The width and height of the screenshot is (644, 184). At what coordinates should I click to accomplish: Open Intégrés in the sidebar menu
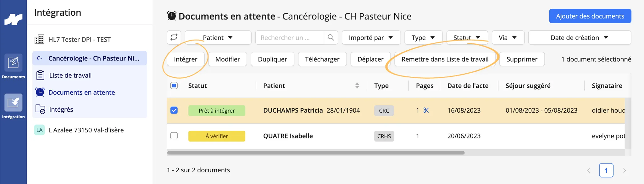pos(61,109)
